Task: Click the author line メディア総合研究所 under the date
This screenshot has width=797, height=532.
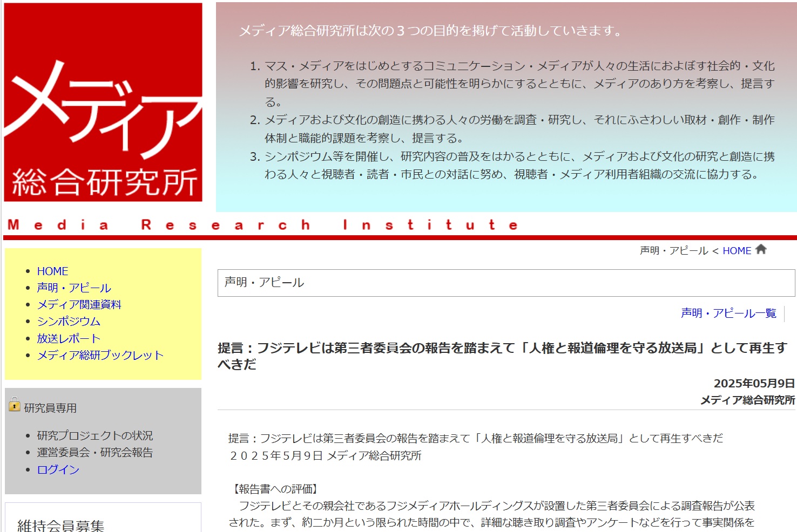Action: click(x=747, y=400)
